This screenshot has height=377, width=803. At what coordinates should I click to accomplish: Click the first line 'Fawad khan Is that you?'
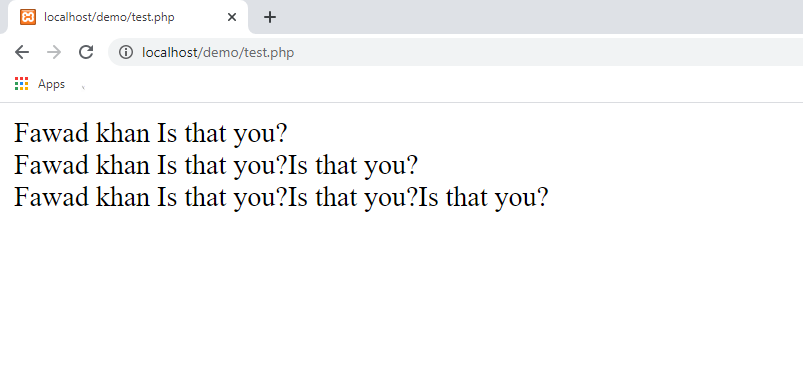(151, 133)
